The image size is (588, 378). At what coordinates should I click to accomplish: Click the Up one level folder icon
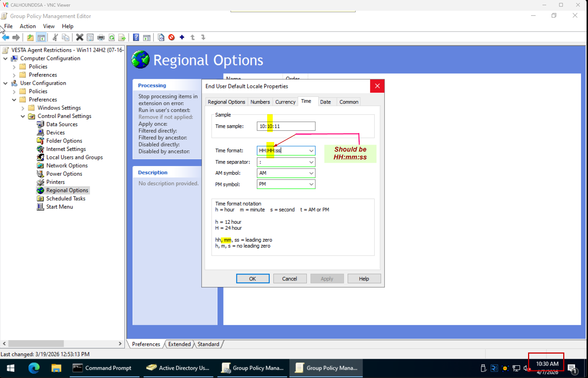30,37
